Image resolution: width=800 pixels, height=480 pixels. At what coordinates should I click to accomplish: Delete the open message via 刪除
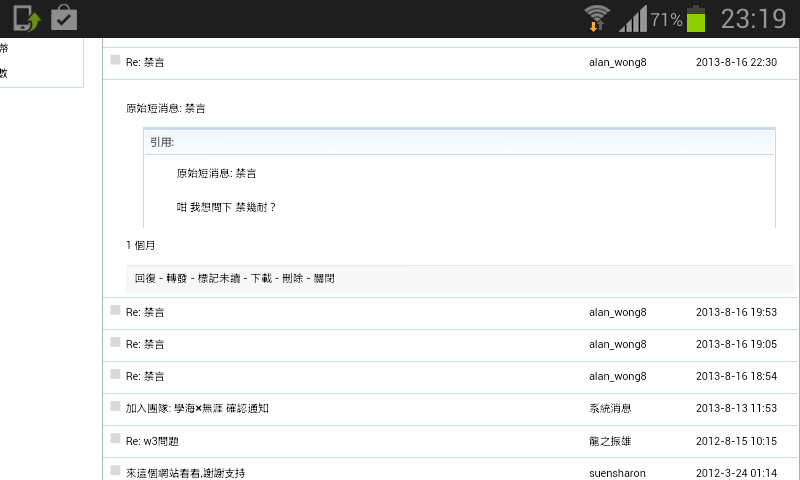[x=292, y=278]
